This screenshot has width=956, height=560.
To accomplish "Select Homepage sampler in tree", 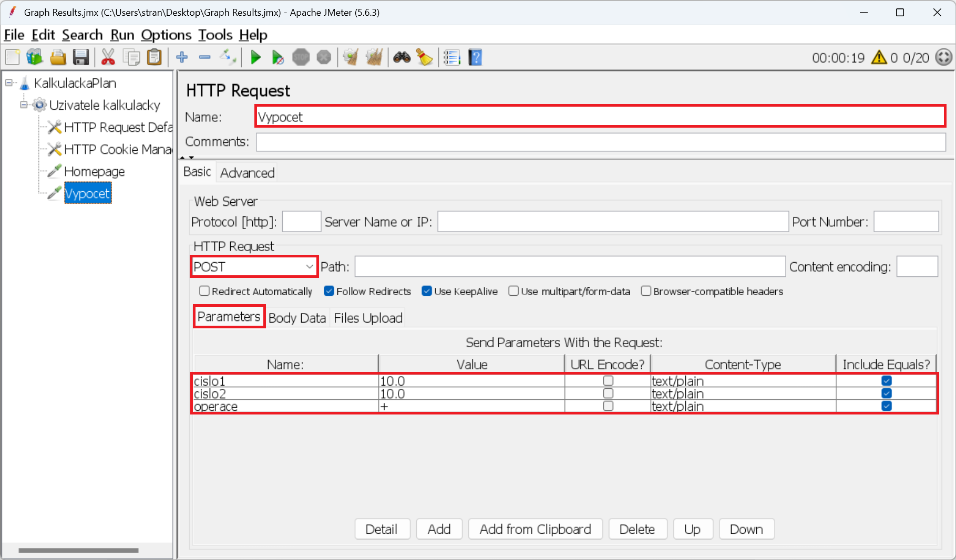I will click(94, 171).
